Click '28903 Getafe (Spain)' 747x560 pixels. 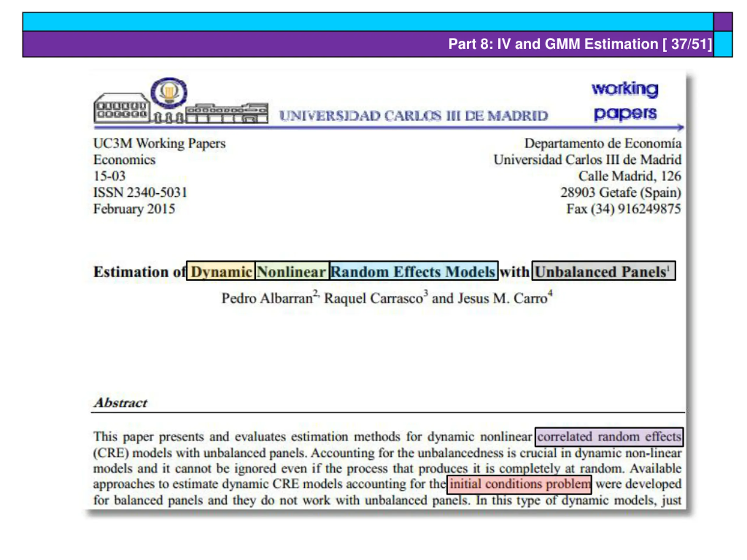click(621, 192)
